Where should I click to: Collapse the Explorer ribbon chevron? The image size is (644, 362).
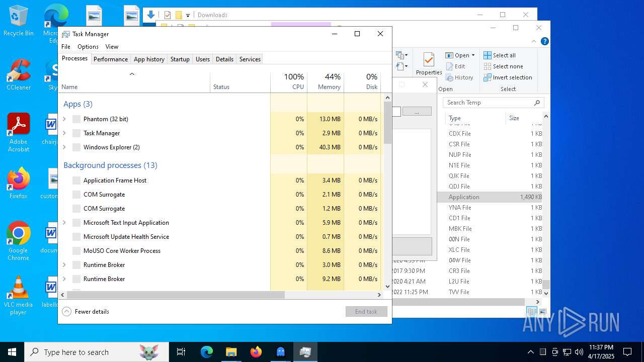click(535, 41)
